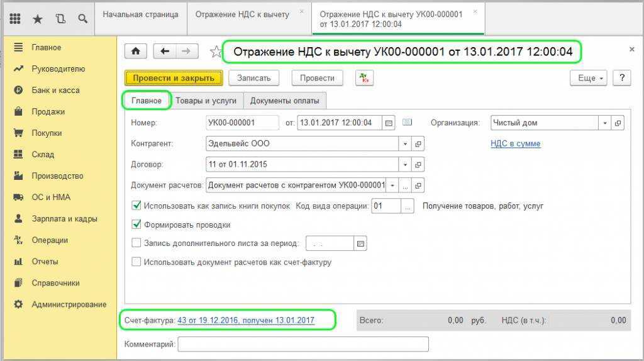Expand Договор dropdown arrow
The image size is (644, 361).
click(x=405, y=165)
